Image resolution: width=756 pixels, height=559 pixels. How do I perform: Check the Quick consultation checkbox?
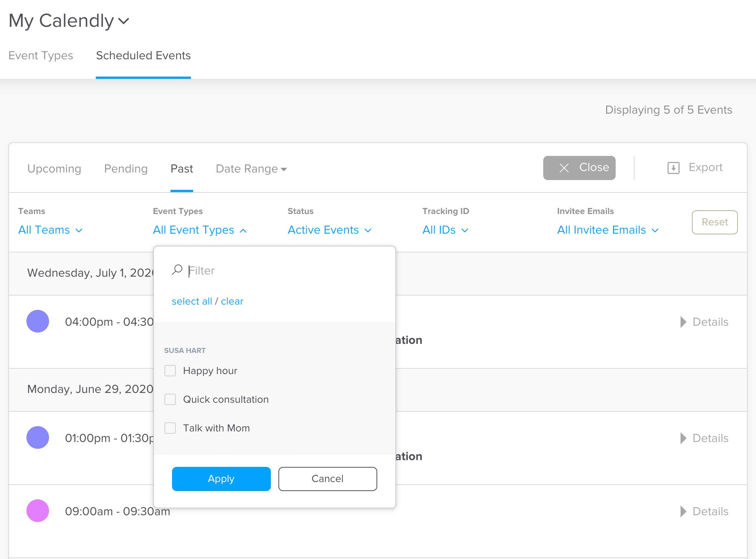pos(170,399)
